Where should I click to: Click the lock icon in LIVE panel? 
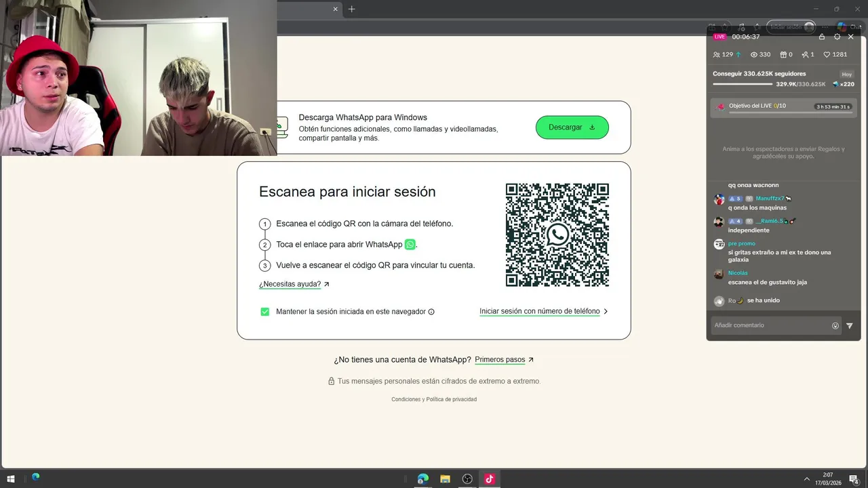pyautogui.click(x=822, y=37)
